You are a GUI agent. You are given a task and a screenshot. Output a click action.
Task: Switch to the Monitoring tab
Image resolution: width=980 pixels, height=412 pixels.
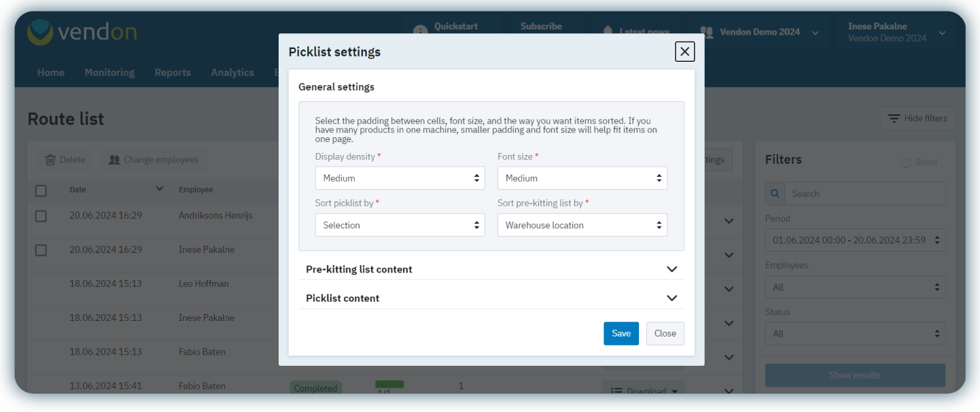pos(109,72)
